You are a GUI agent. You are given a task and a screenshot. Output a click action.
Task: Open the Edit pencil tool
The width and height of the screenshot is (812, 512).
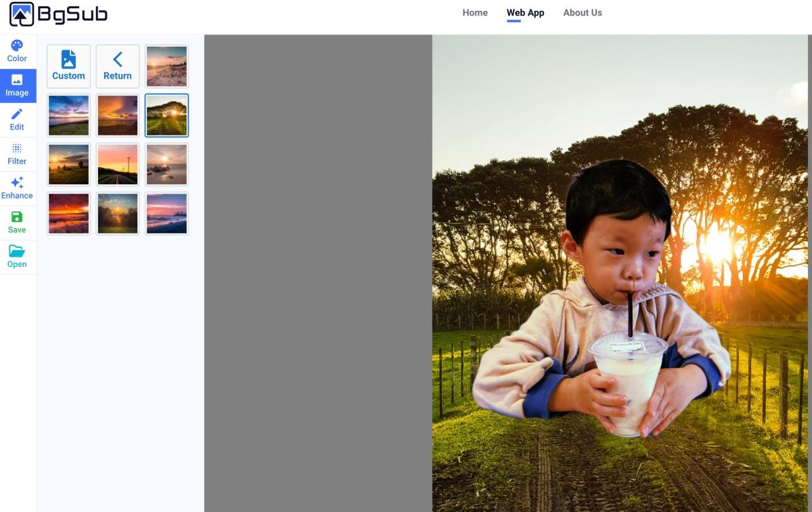click(17, 120)
